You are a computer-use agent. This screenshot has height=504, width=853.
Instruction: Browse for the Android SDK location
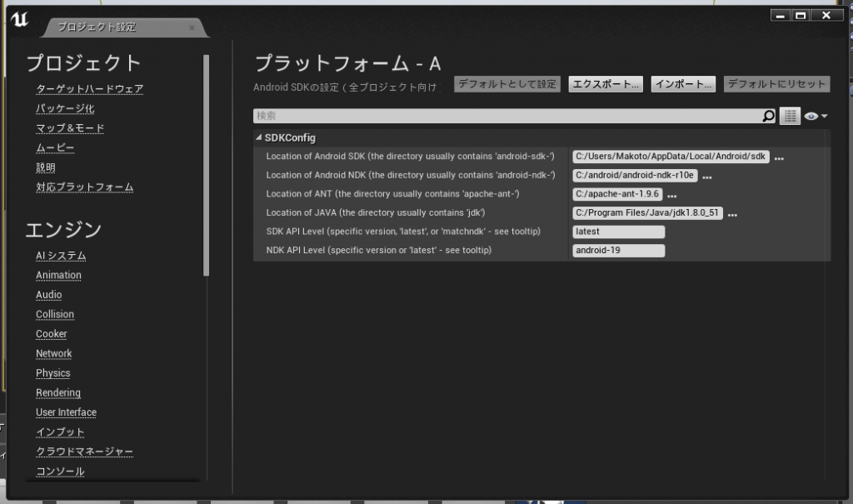tap(779, 158)
